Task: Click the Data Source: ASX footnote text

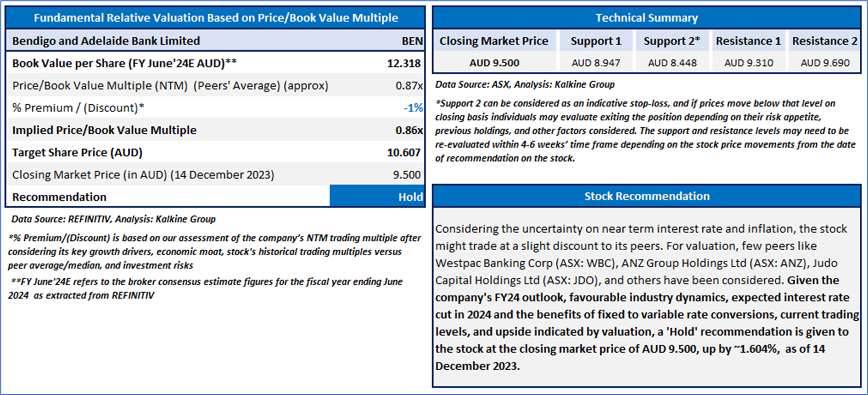Action: tap(524, 84)
